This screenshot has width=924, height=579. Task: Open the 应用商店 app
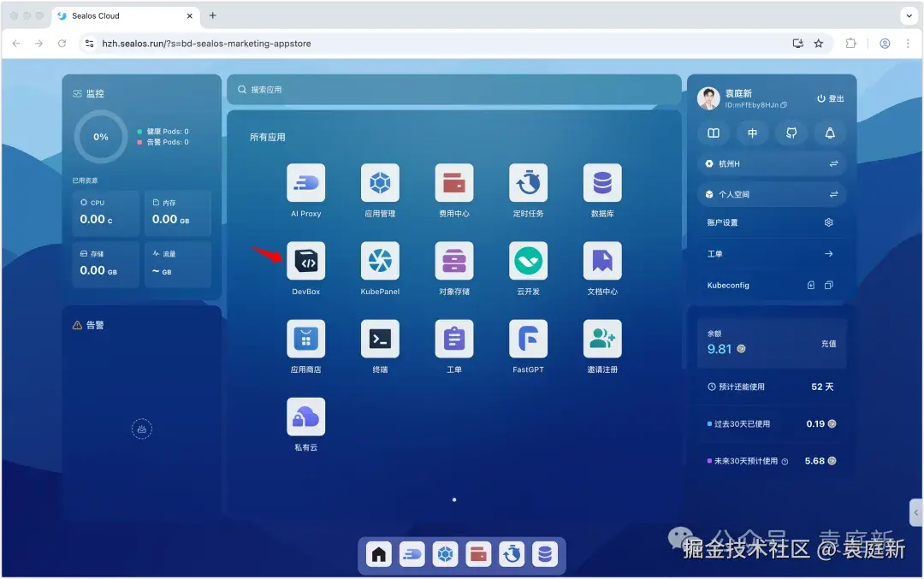[305, 339]
